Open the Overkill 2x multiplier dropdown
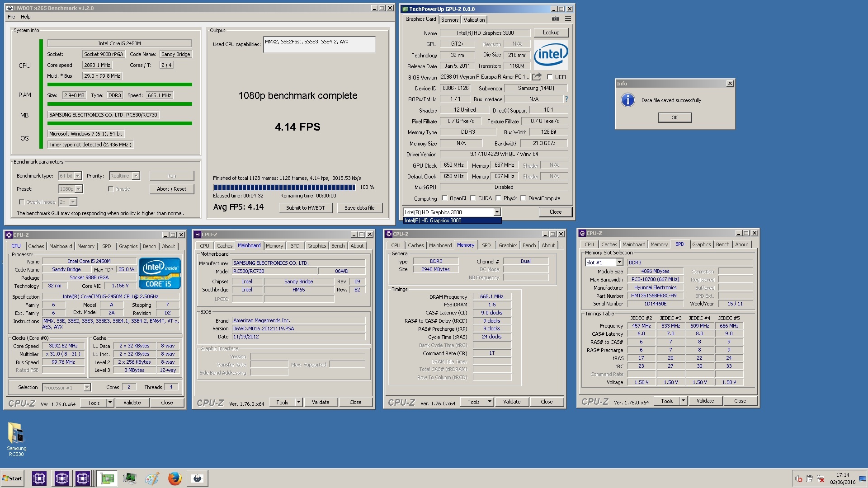 [73, 202]
